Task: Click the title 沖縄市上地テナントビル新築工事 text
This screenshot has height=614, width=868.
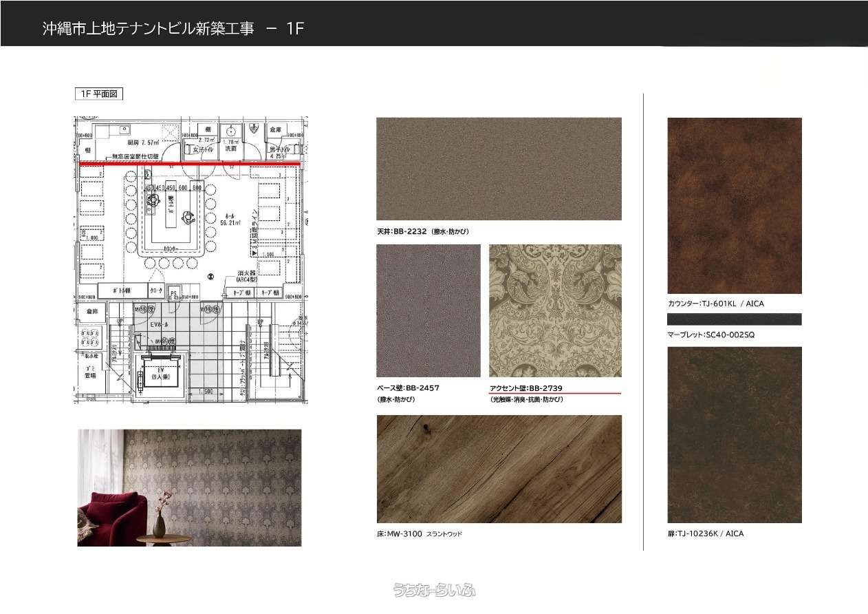Action: [148, 29]
